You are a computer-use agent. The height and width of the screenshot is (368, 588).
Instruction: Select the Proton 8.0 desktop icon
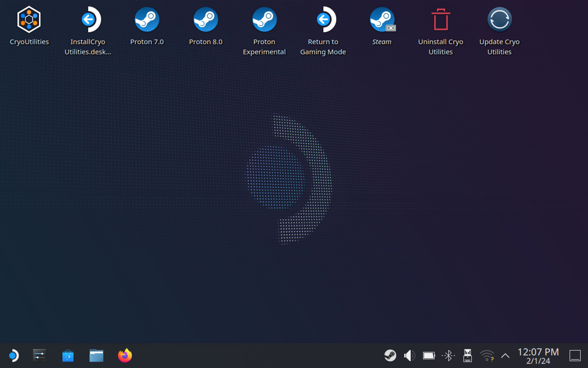[x=206, y=19]
